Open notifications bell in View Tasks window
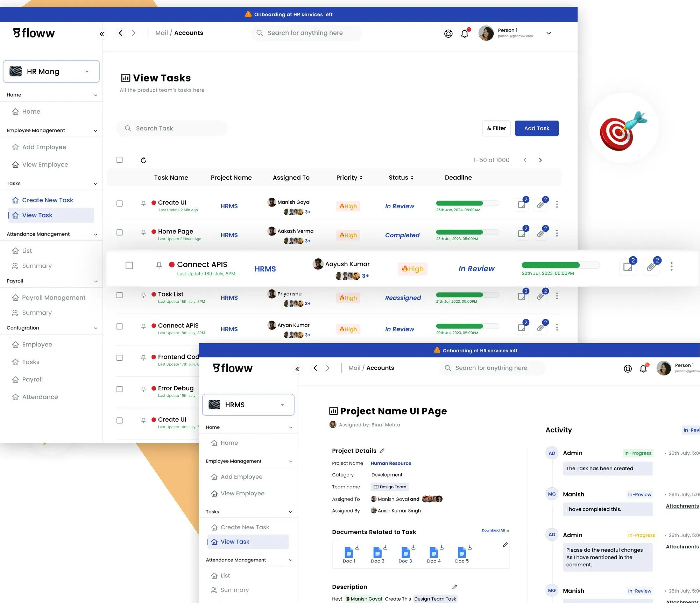 [465, 34]
